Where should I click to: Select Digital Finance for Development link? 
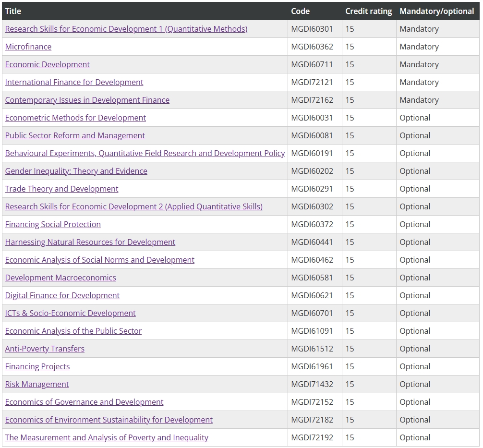click(x=62, y=295)
